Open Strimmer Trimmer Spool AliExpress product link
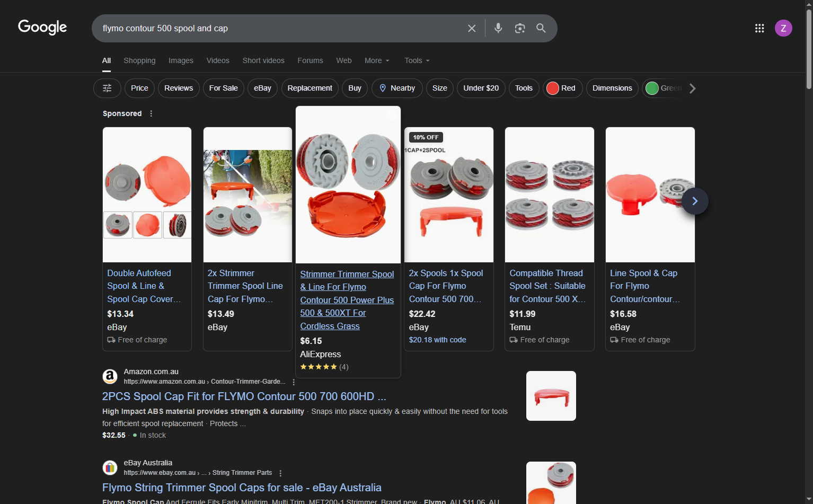 [347, 300]
